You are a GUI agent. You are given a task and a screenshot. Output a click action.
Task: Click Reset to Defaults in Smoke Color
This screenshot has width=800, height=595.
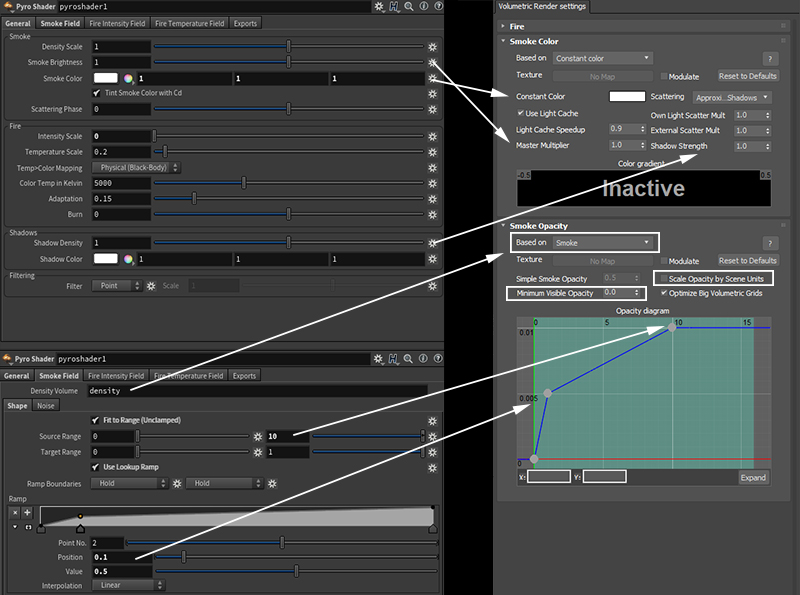[x=747, y=76]
